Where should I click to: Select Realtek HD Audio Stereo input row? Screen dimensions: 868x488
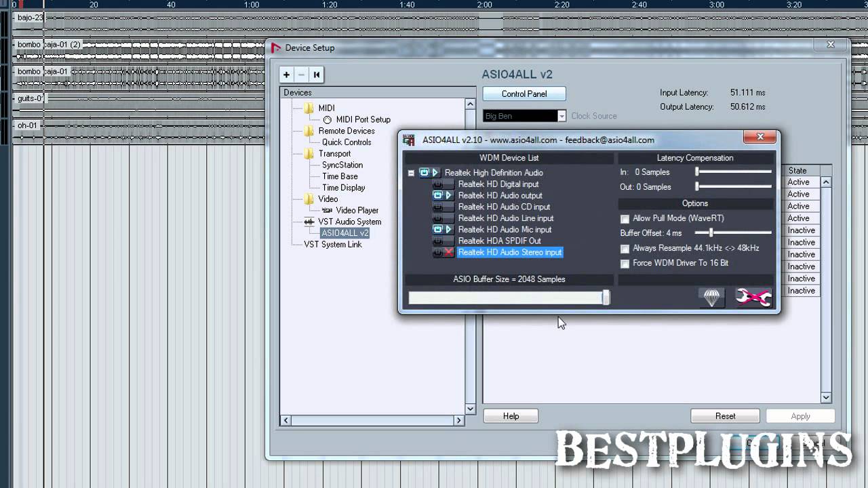[x=510, y=252]
